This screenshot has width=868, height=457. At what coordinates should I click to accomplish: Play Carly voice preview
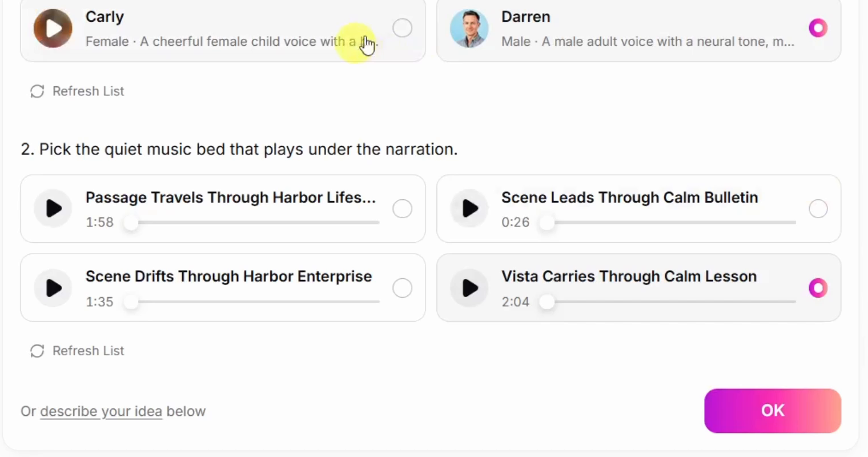point(53,28)
